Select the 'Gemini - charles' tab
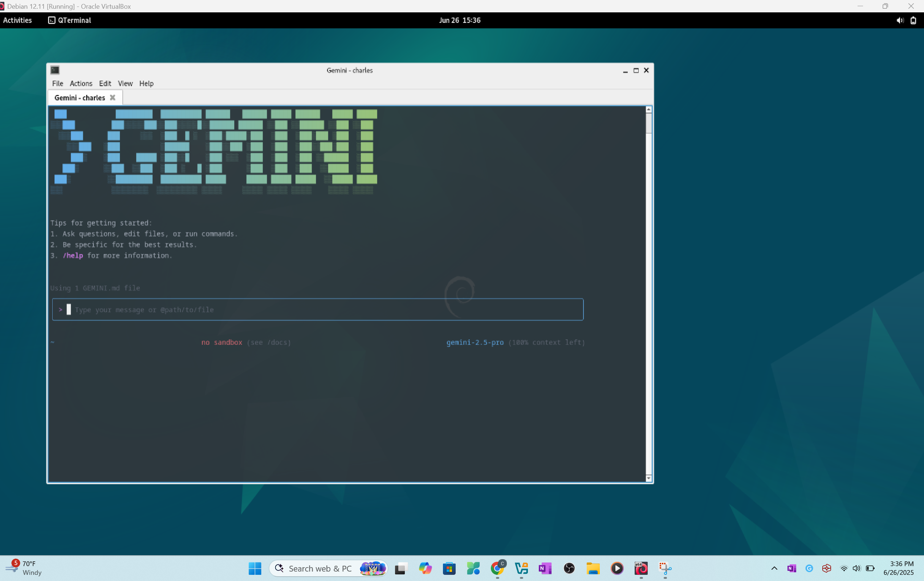Screen dimensions: 924x581 [80, 97]
